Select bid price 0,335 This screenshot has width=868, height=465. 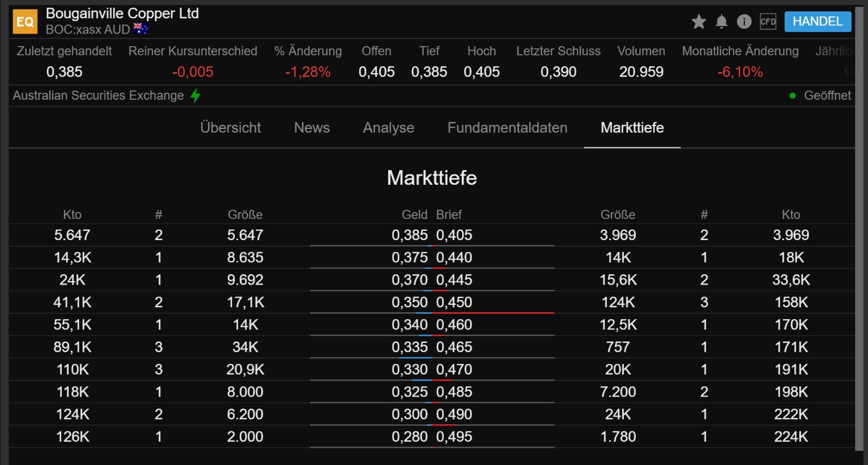[410, 347]
